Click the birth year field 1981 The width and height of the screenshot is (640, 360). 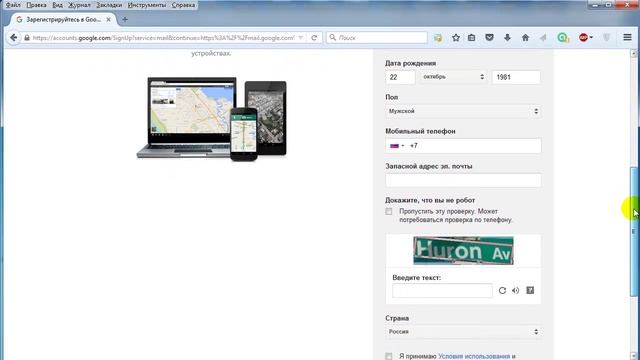point(516,77)
